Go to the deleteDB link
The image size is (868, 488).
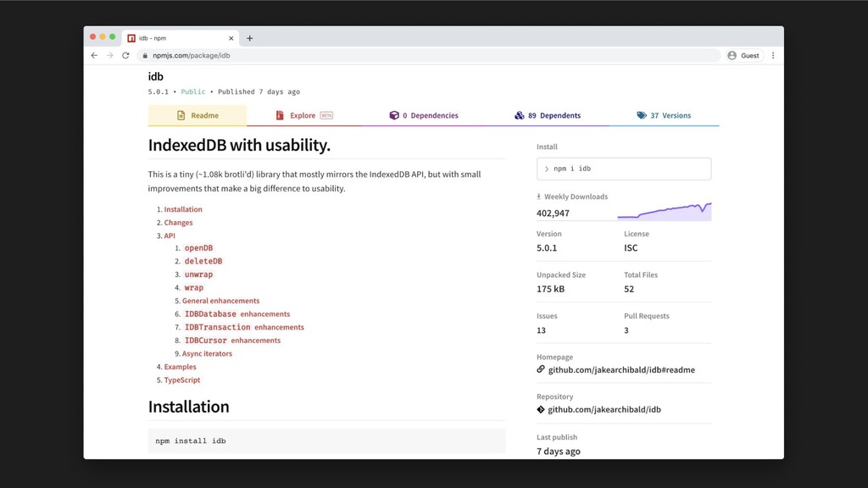(203, 261)
